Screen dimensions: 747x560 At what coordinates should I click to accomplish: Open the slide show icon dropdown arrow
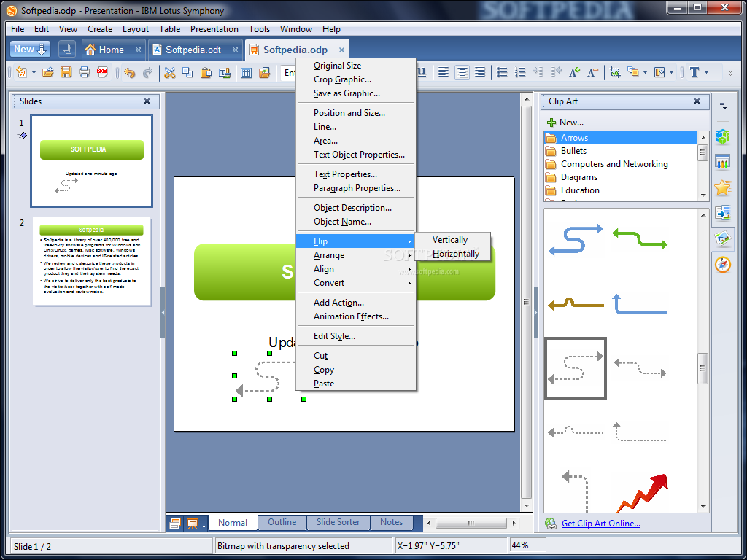(x=204, y=526)
